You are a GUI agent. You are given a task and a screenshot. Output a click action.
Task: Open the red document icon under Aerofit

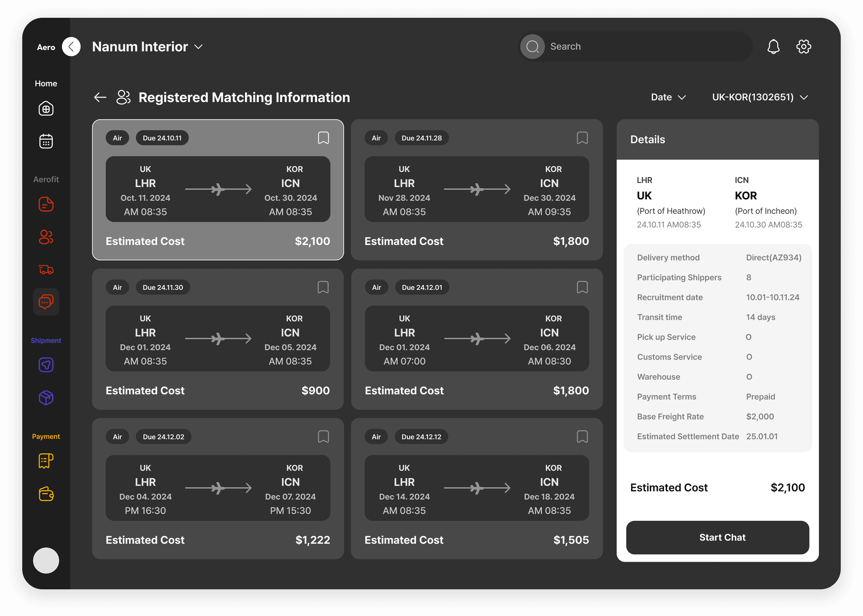coord(46,204)
